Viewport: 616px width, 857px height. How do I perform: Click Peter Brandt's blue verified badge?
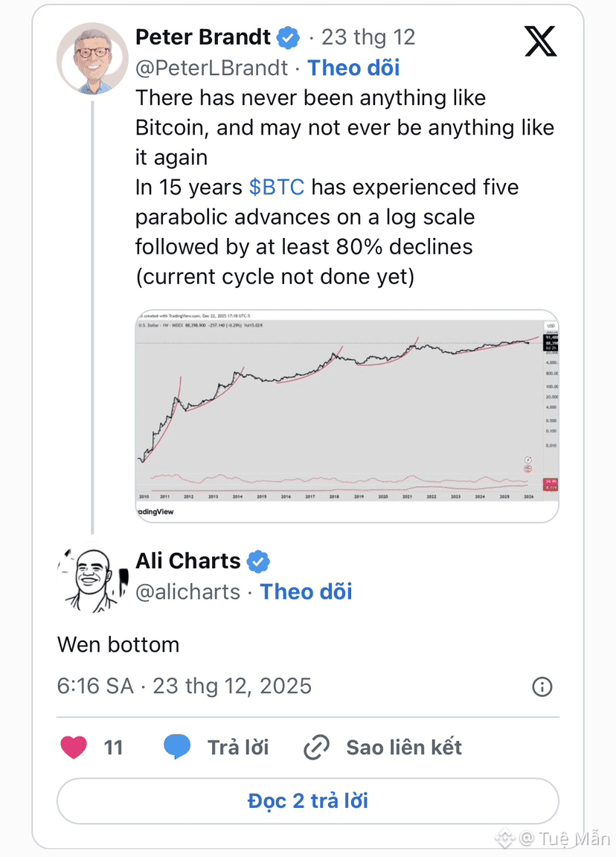(x=288, y=37)
